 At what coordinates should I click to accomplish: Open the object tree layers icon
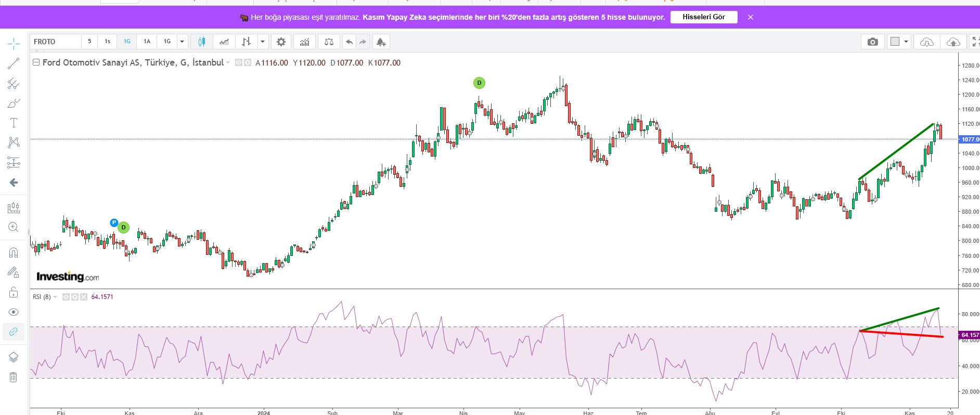pos(14,357)
